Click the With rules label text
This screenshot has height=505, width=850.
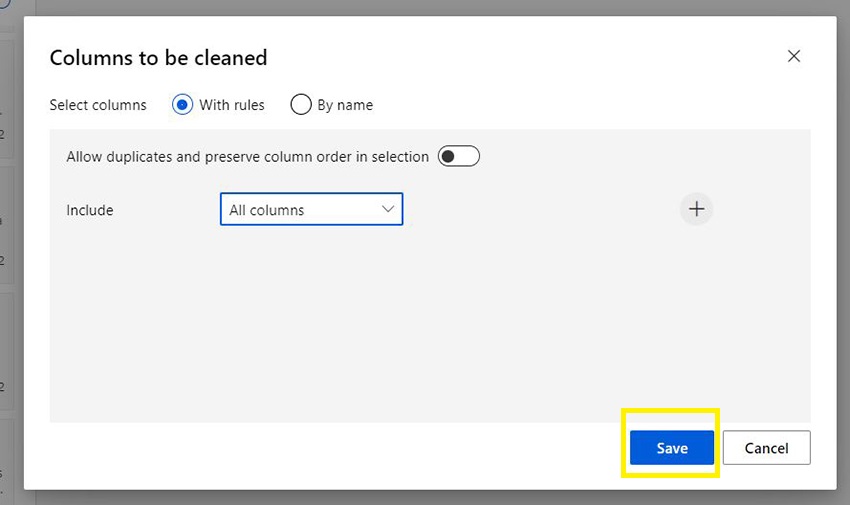(x=232, y=105)
